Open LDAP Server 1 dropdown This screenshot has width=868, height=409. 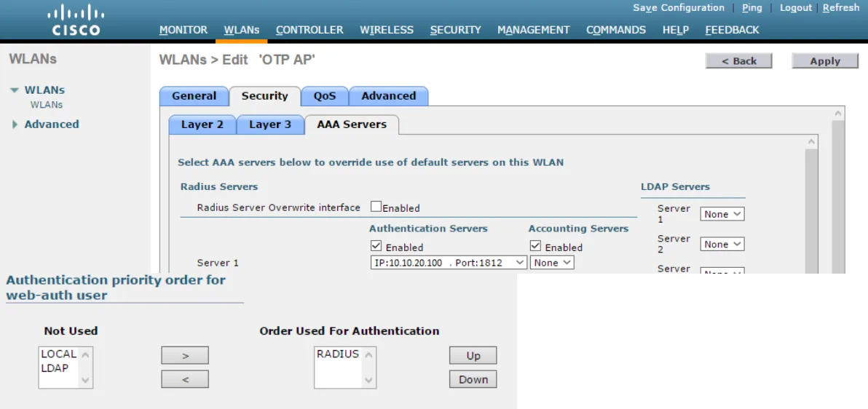tap(722, 214)
